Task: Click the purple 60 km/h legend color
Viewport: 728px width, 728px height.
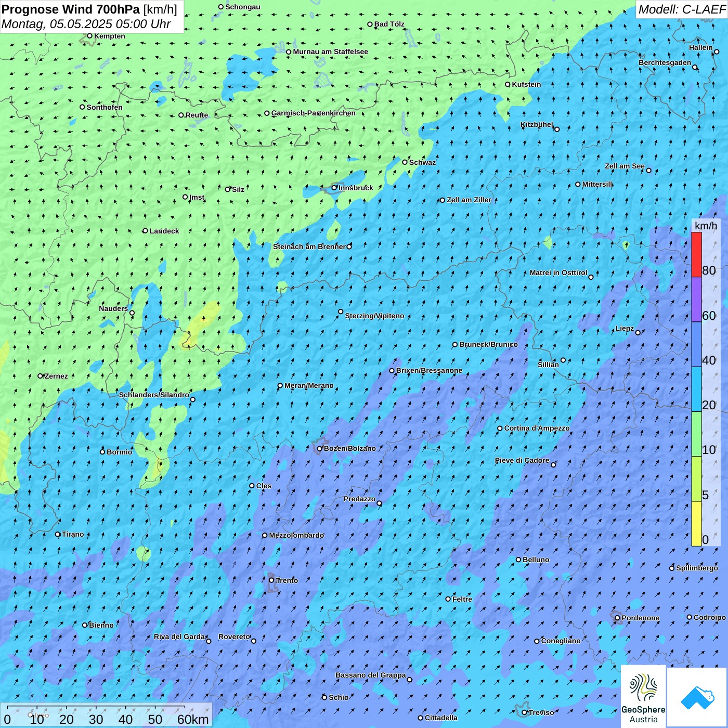Action: coord(696,300)
